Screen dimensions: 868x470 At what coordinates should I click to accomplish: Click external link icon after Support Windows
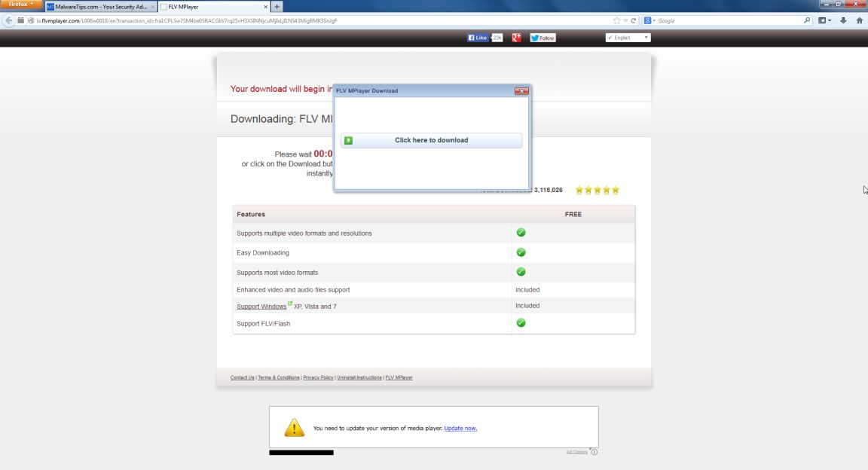290,304
